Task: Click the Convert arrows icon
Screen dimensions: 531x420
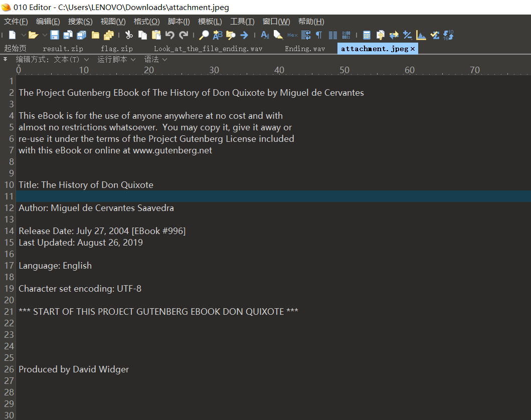Action: coord(394,35)
